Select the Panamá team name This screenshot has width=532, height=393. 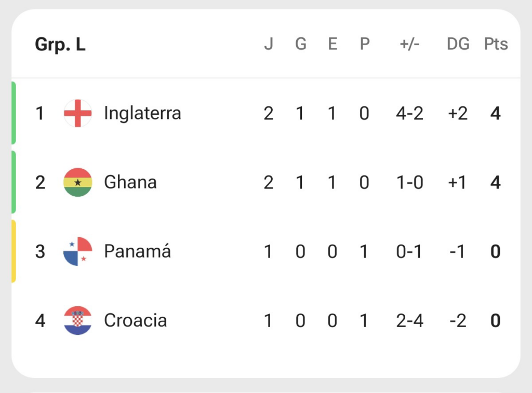[x=137, y=251]
